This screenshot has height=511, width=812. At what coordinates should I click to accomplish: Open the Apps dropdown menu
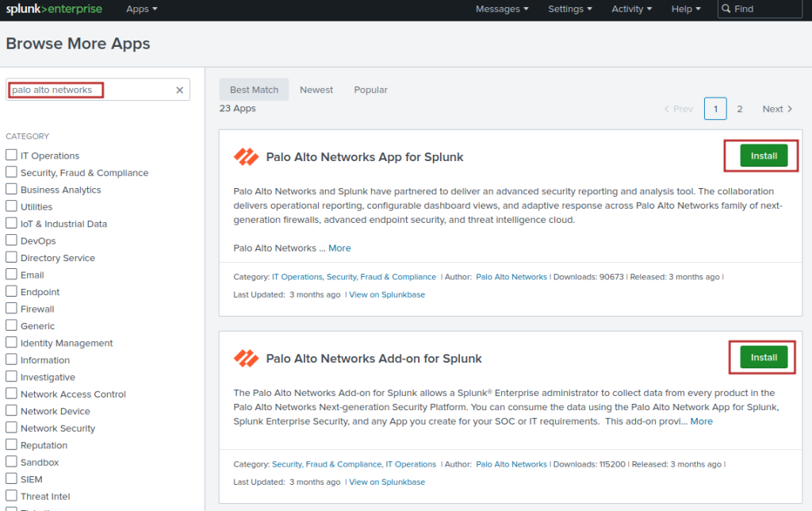(x=141, y=9)
